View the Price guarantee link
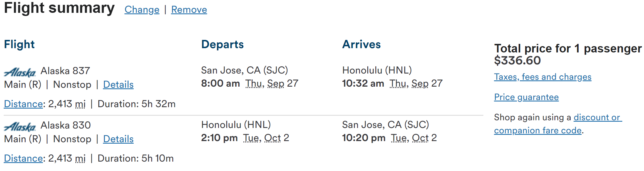Image resolution: width=644 pixels, height=171 pixels. 526,97
